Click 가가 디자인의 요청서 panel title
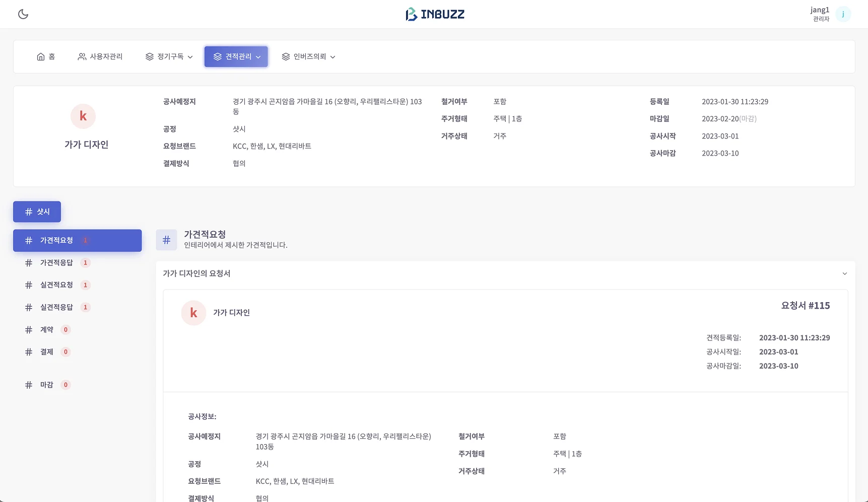Image resolution: width=868 pixels, height=502 pixels. pos(196,273)
